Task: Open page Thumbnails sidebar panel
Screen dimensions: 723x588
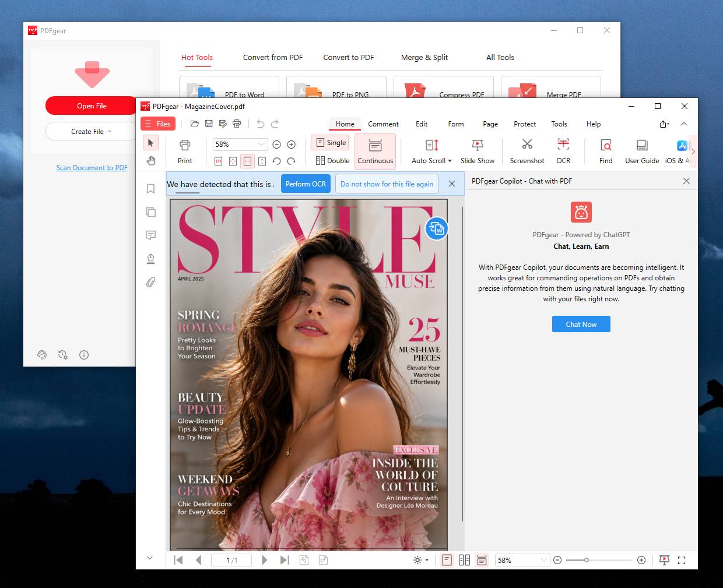Action: point(150,212)
